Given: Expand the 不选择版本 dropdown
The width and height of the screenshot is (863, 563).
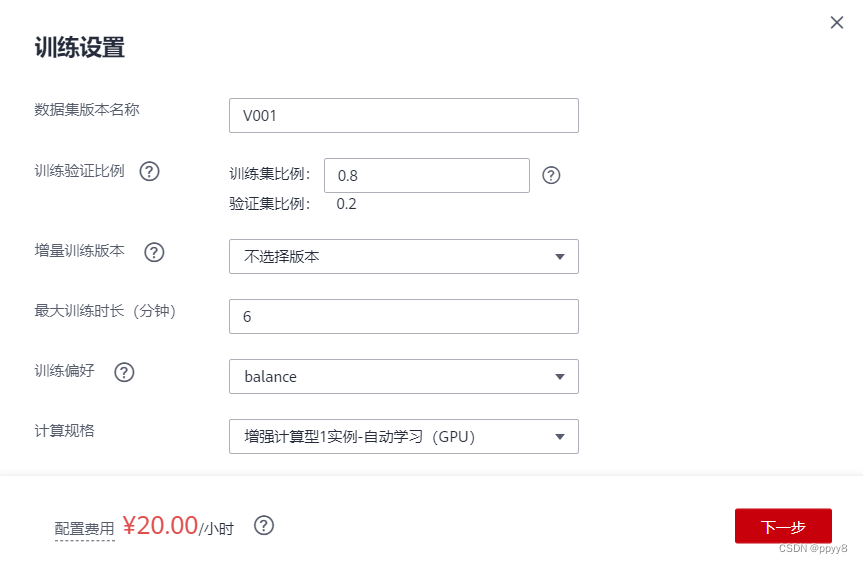Looking at the screenshot, I should coord(403,256).
